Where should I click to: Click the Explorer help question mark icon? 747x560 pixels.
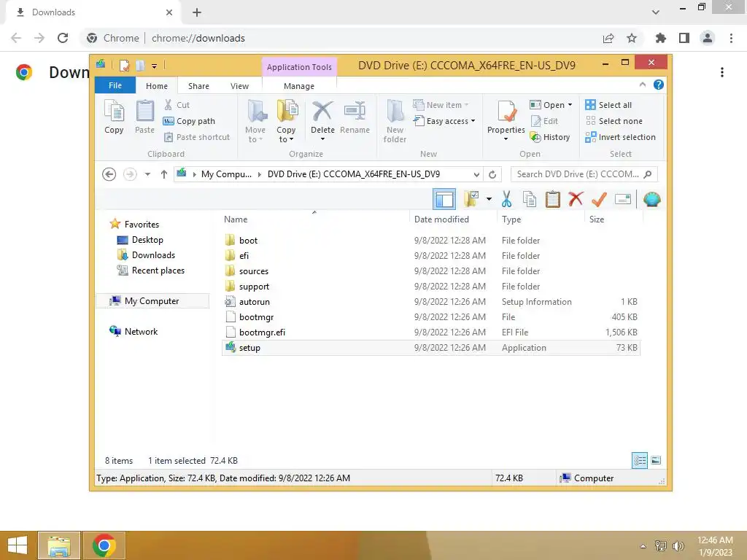click(659, 85)
